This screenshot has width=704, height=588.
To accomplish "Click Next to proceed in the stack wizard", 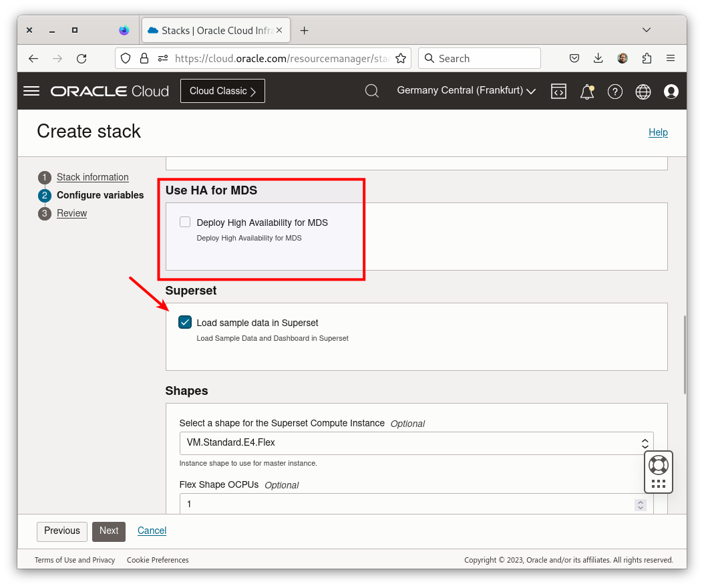I will pos(108,531).
